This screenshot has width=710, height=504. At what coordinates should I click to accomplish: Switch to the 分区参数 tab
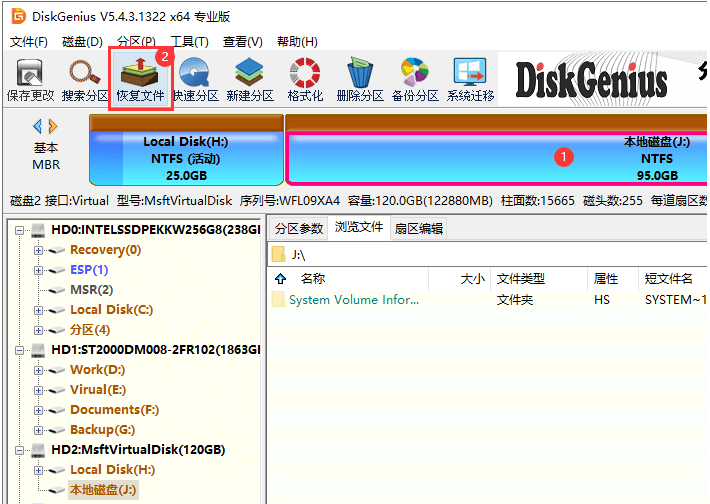299,228
